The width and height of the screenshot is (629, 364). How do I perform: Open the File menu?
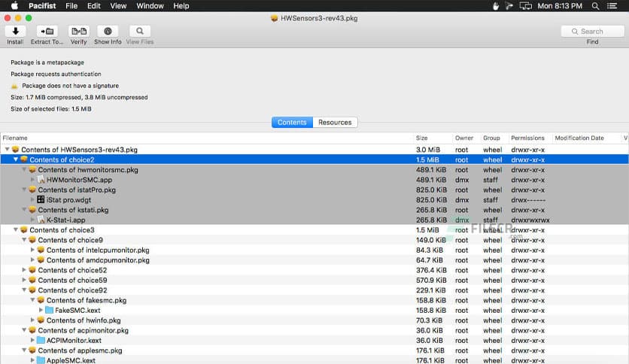tap(71, 6)
